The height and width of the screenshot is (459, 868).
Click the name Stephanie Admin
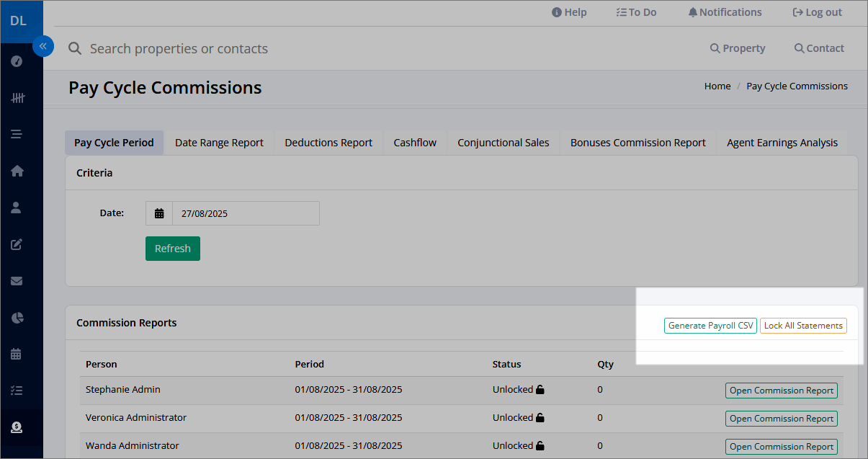tap(123, 389)
